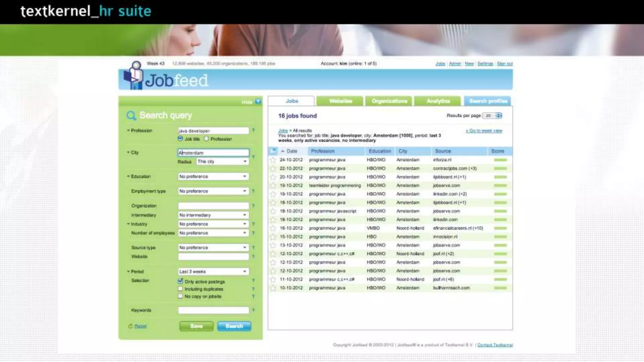Viewport: 644px width, 362px height.
Task: Click the help icon beside Employment type
Action: point(253,191)
